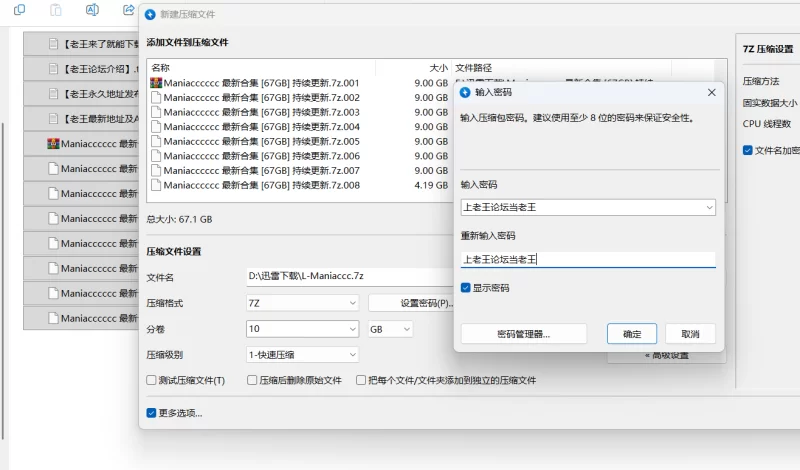Screen dimensions: 800x470
Task: Click the file icon of 7z.002 row
Action: click(x=156, y=97)
